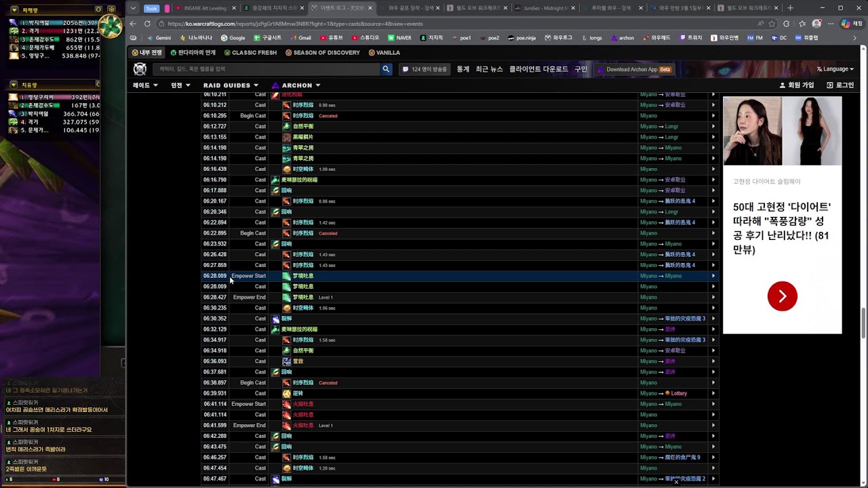Click the 회원 가입 sign-up link

(x=797, y=85)
